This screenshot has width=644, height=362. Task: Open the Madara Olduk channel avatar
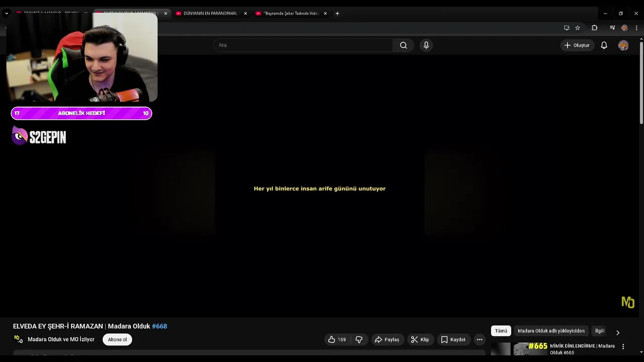[x=18, y=339]
